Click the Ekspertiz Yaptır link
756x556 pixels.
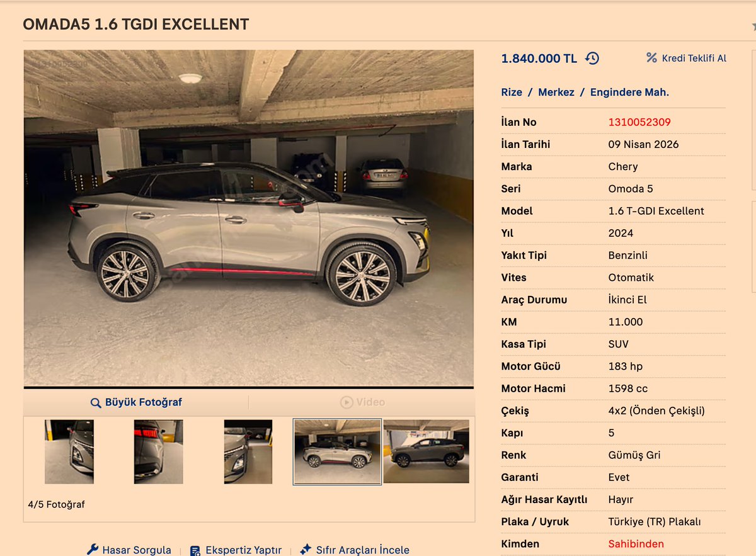[243, 550]
